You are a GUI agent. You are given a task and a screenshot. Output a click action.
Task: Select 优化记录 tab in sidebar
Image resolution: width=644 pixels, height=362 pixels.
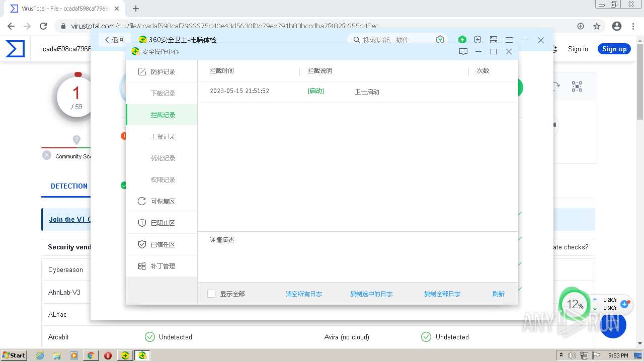(163, 158)
